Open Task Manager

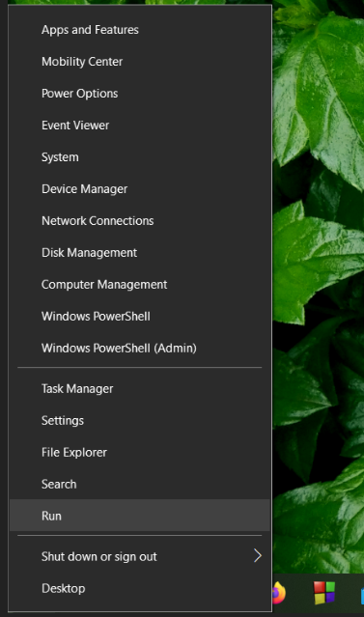pyautogui.click(x=140, y=389)
